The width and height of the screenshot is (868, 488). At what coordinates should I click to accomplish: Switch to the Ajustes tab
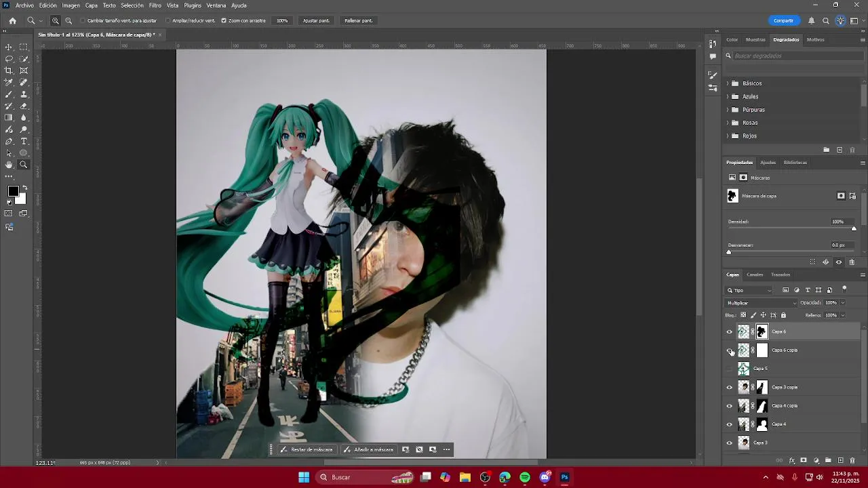click(768, 163)
